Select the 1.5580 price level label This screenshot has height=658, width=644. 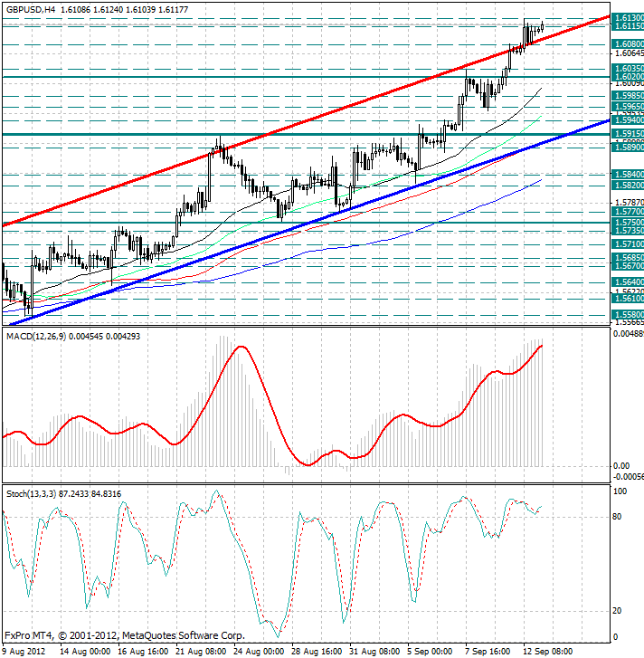coord(628,314)
